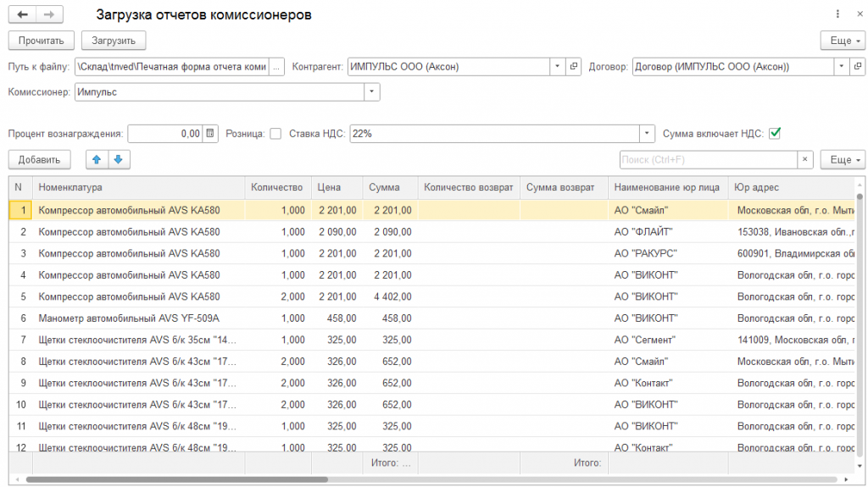Move the row up with blue arrow
The width and height of the screenshot is (868, 487).
(97, 159)
